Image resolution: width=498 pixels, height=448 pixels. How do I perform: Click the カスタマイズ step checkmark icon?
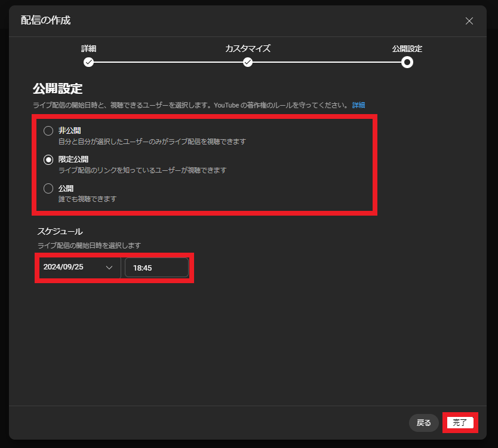click(x=248, y=62)
